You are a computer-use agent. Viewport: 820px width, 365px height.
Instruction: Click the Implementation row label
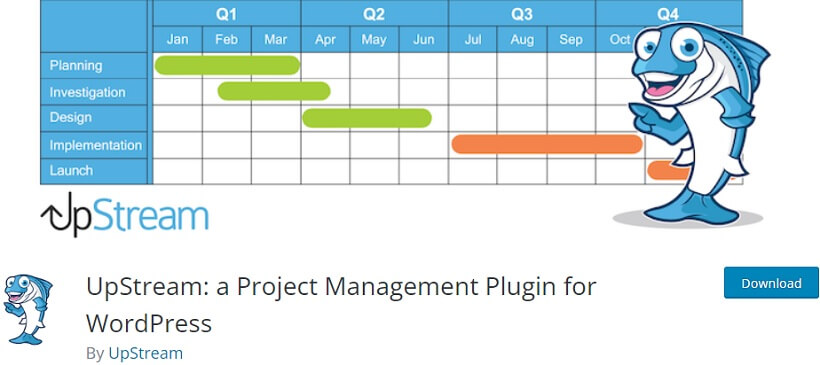pos(94,145)
